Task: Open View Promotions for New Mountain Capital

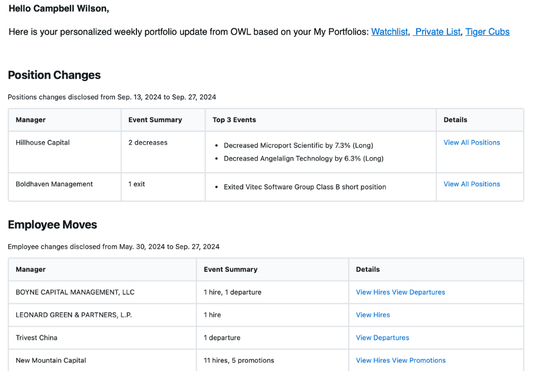Action: point(419,360)
